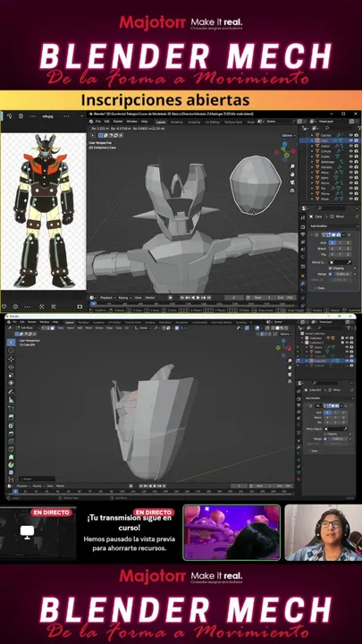
Task: Toggle Merge checkbox in Cara window Mirror modifier
Action: pos(331,274)
